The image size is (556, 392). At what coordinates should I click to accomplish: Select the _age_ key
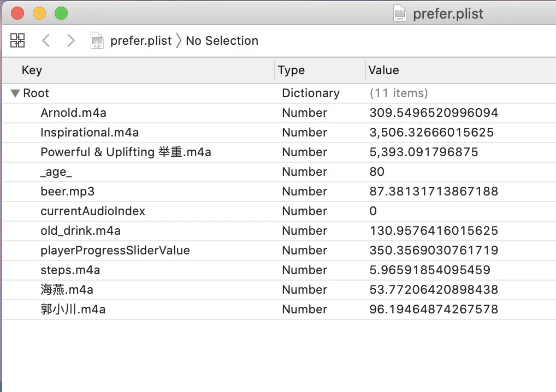(56, 172)
